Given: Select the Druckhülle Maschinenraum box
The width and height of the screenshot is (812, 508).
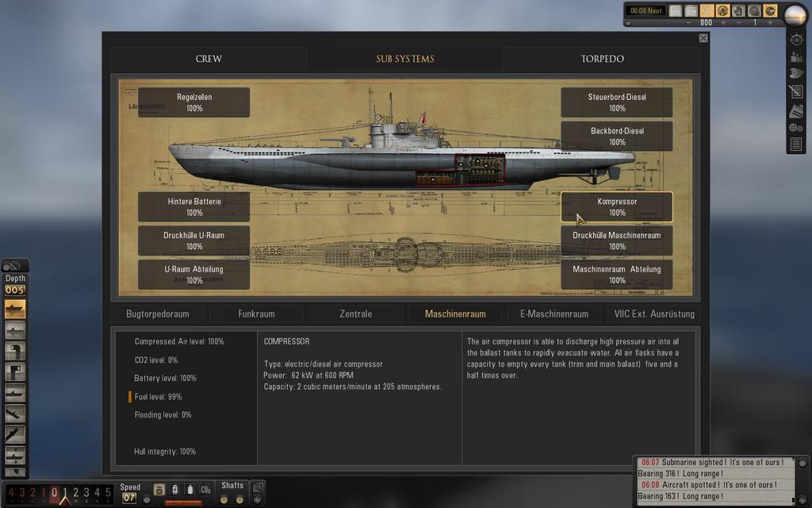Looking at the screenshot, I should point(617,241).
